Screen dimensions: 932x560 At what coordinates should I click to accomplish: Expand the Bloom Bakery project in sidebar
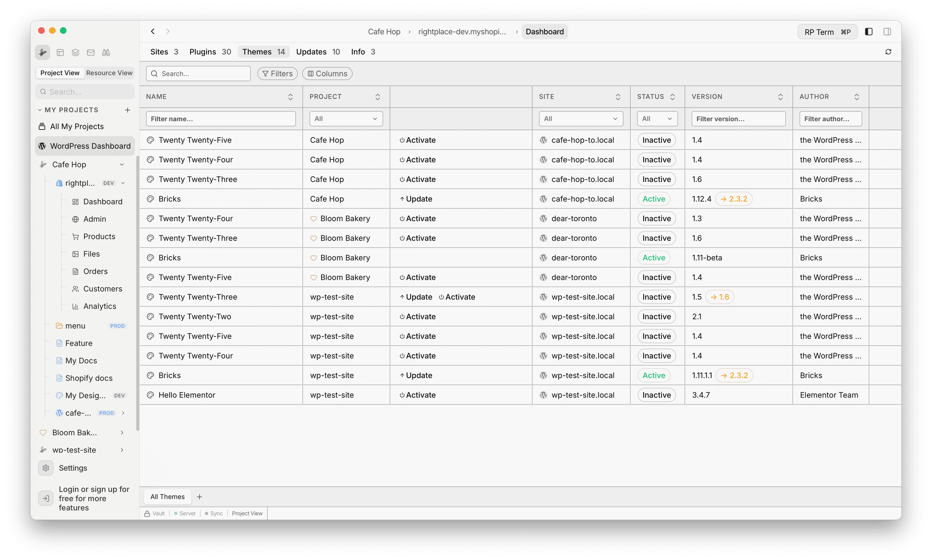[122, 433]
